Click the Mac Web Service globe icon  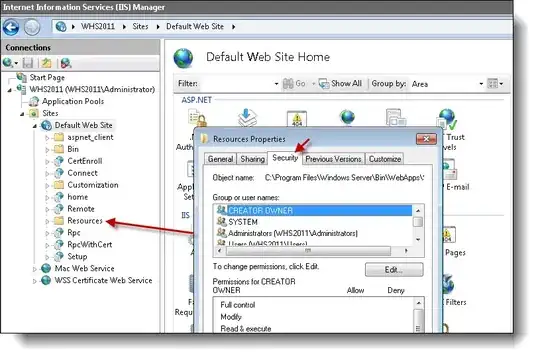(x=46, y=268)
